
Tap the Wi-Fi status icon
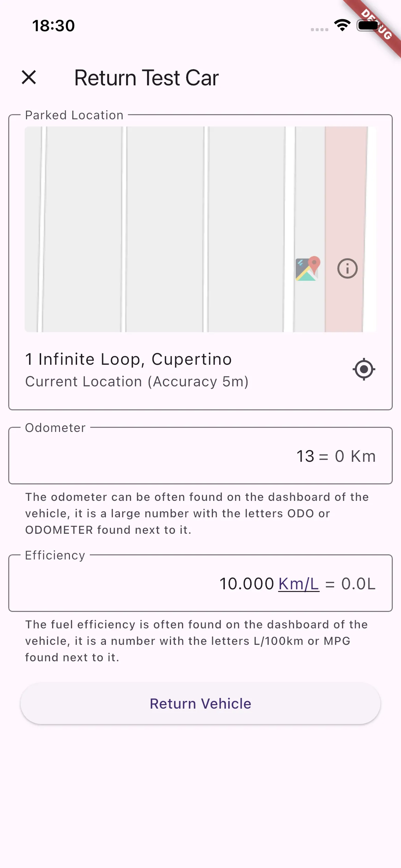342,25
